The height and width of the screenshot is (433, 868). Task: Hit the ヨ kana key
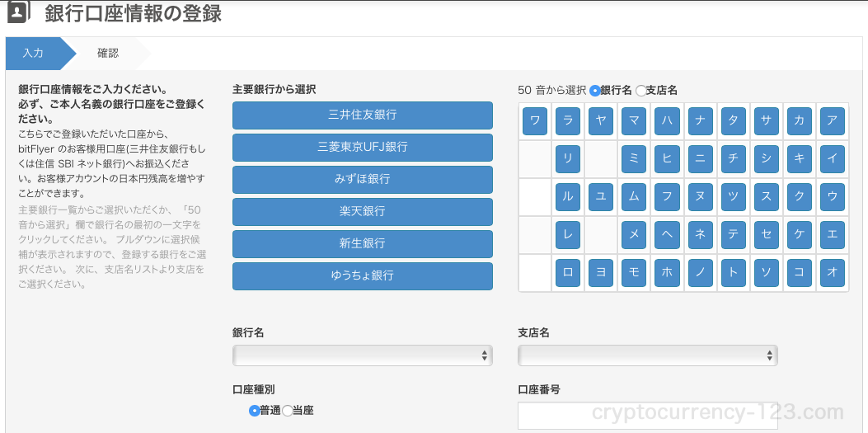[x=601, y=273]
